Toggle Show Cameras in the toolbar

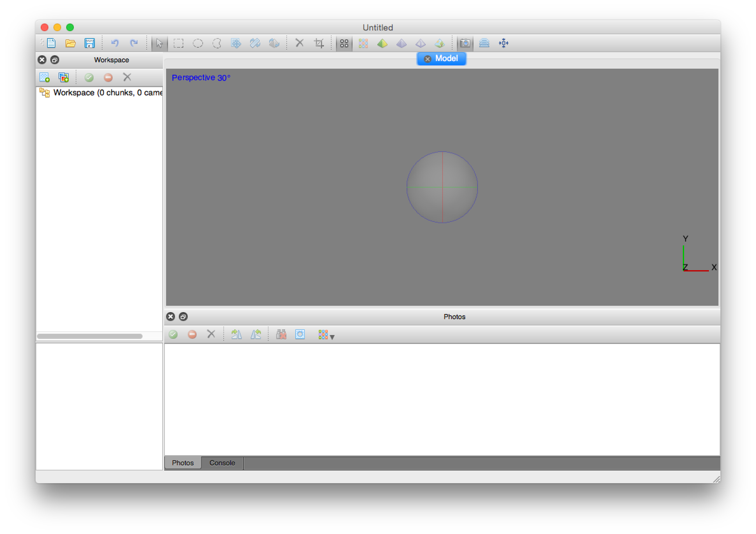tap(465, 43)
